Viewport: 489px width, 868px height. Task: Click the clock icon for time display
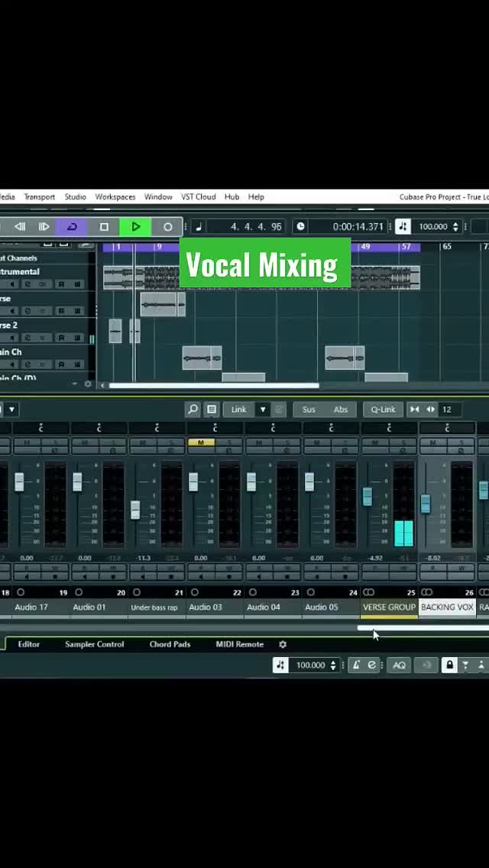click(300, 226)
